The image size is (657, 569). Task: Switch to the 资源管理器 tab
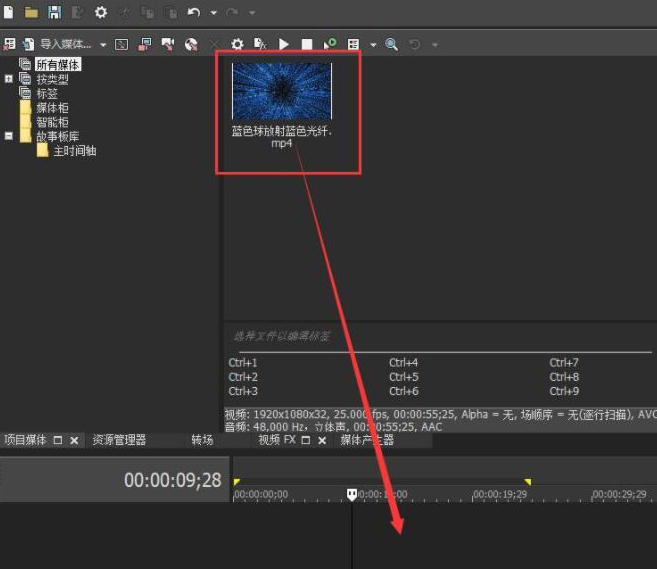coord(119,440)
